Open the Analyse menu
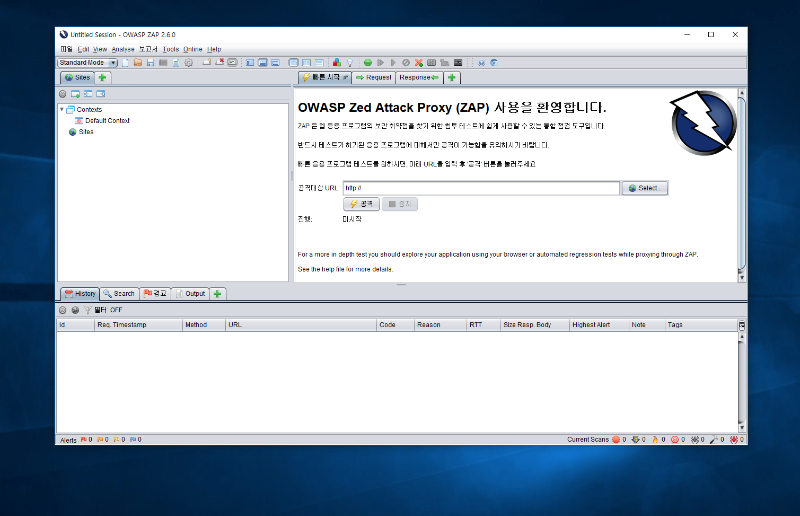Screen dimensions: 800x516 (x=123, y=49)
